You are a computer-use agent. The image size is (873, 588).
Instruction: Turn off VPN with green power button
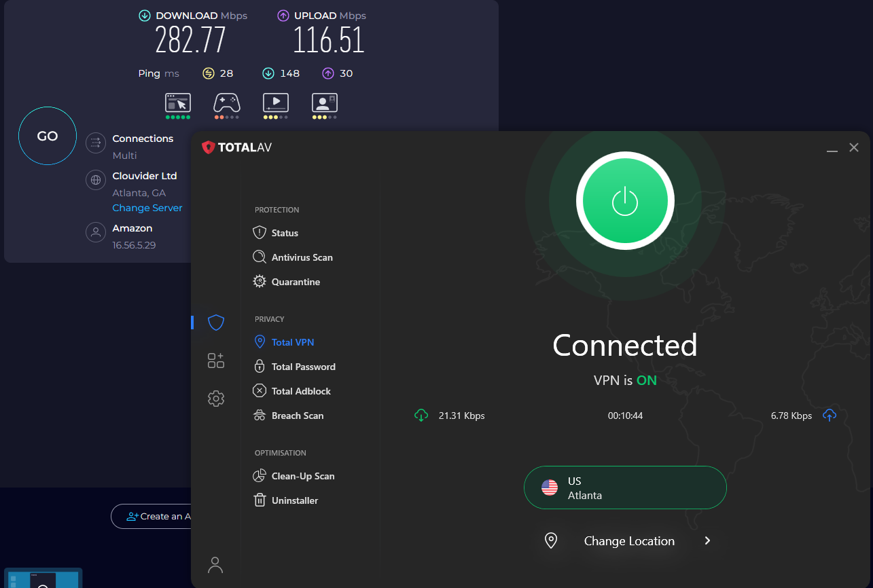[x=625, y=200]
